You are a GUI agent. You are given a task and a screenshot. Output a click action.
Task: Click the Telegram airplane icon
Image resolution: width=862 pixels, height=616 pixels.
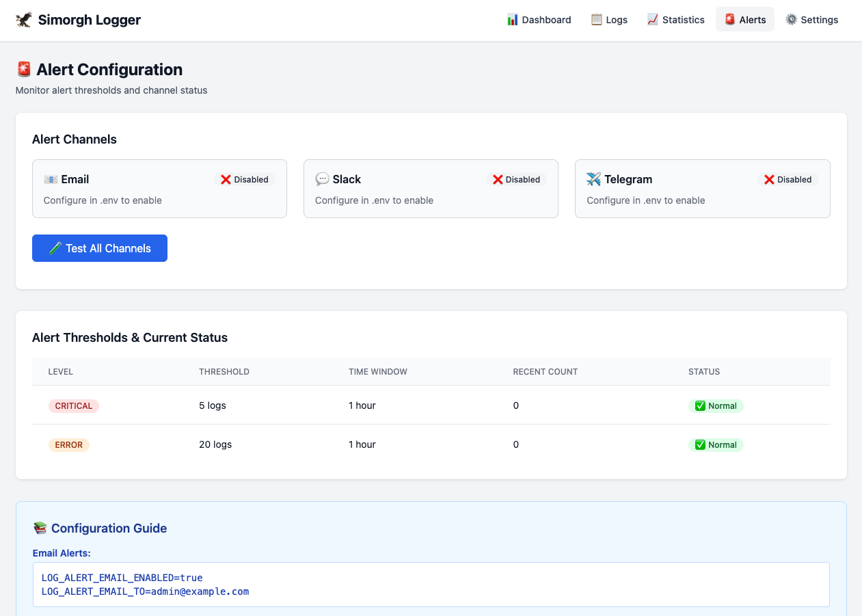coord(593,179)
